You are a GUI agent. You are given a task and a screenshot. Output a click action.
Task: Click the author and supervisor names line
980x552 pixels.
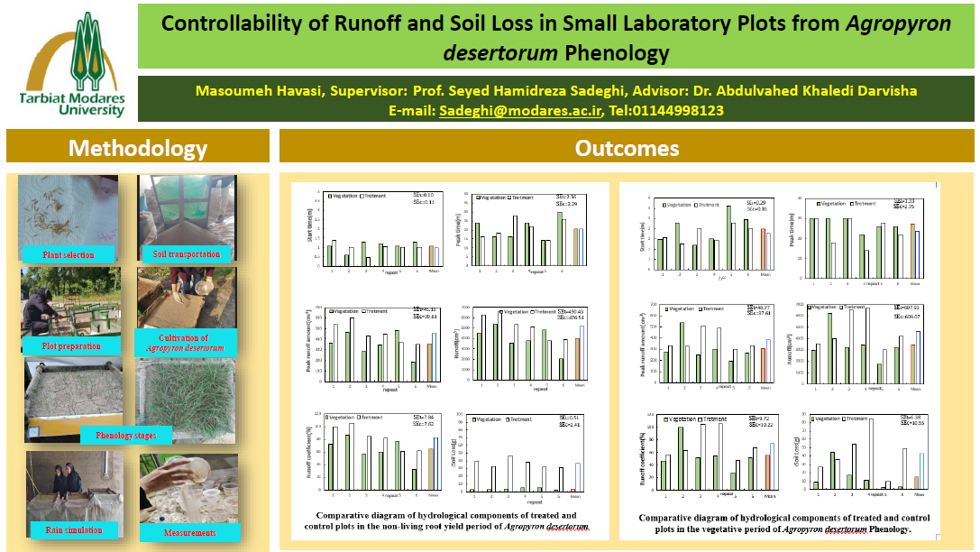[x=556, y=91]
